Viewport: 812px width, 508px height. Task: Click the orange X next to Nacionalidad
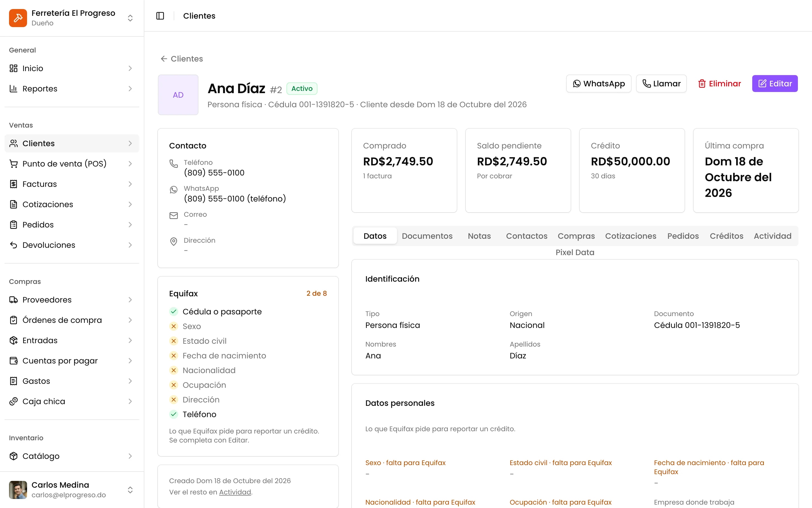click(x=173, y=370)
